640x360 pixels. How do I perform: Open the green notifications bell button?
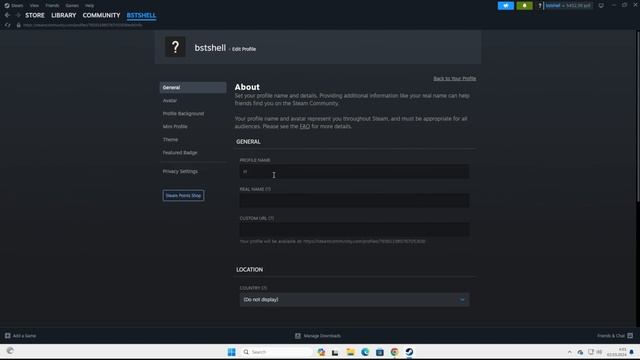(524, 6)
